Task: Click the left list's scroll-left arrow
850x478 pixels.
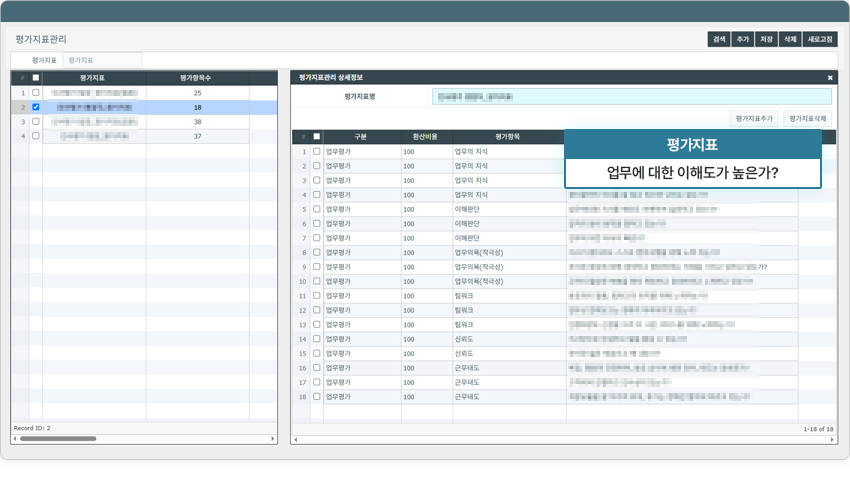Action: (x=15, y=438)
